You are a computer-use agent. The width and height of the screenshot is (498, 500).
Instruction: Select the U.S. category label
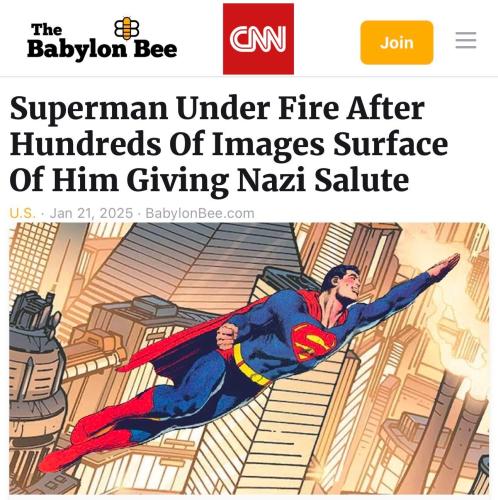[x=22, y=213]
